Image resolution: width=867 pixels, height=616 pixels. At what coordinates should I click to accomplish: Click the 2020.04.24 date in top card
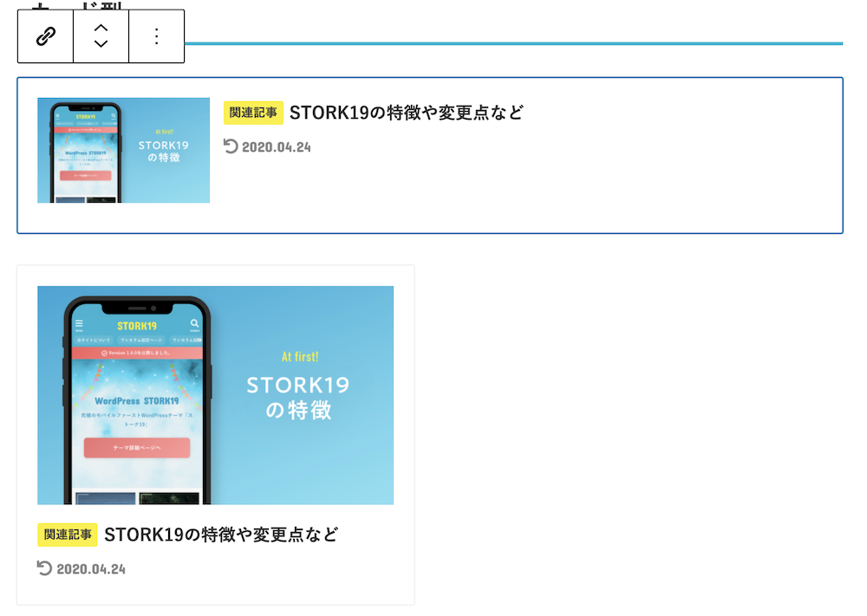click(x=277, y=147)
